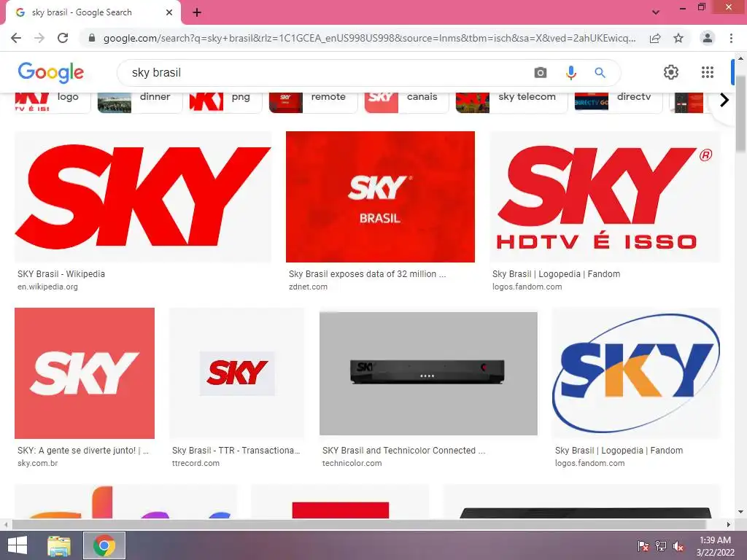The image size is (747, 560).
Task: Go to Google home via logo
Action: point(50,72)
